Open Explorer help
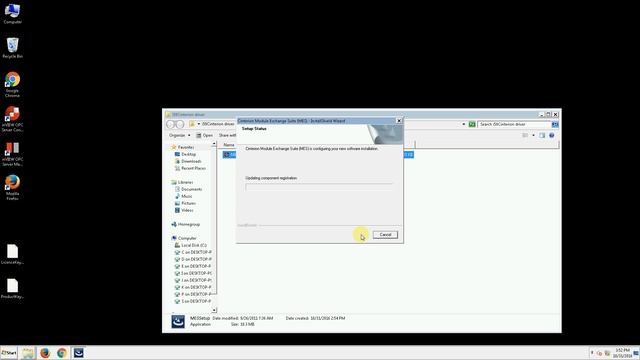 pyautogui.click(x=551, y=135)
